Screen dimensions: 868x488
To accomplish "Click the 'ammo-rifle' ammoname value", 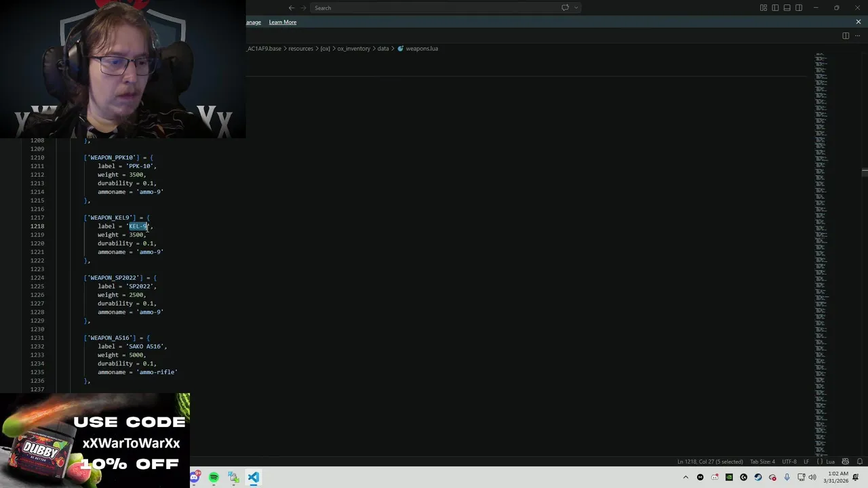I will click(x=157, y=372).
